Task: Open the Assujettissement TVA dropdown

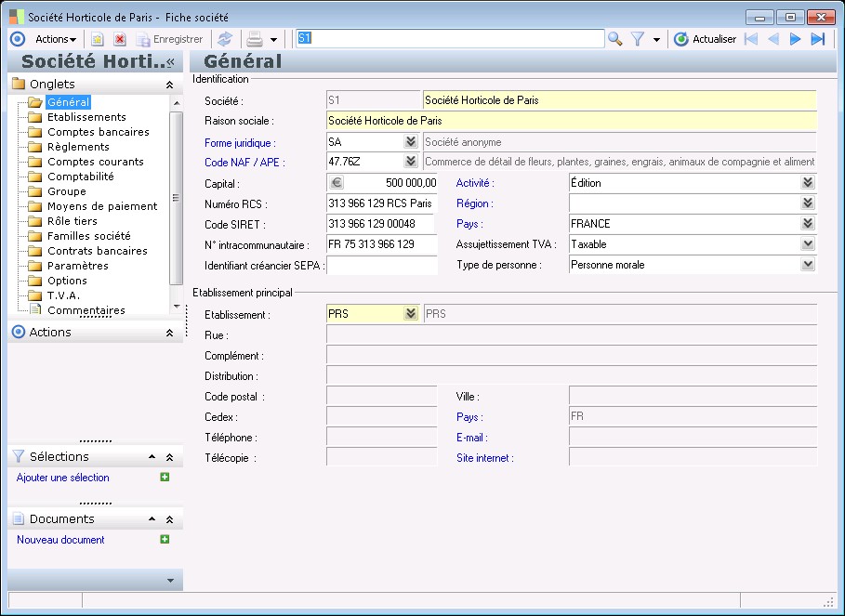Action: pos(807,244)
